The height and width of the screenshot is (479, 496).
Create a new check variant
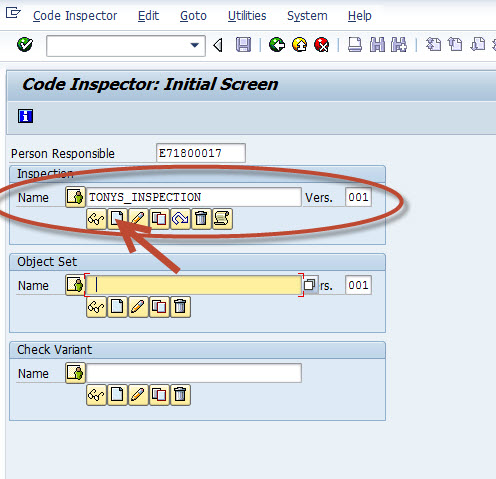[x=117, y=395]
